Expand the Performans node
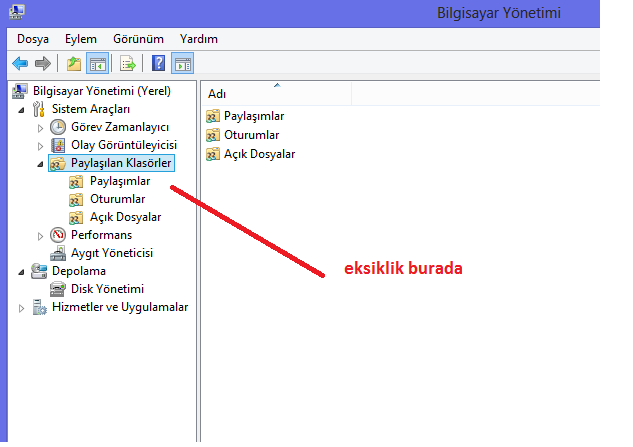This screenshot has height=447, width=633. (40, 236)
